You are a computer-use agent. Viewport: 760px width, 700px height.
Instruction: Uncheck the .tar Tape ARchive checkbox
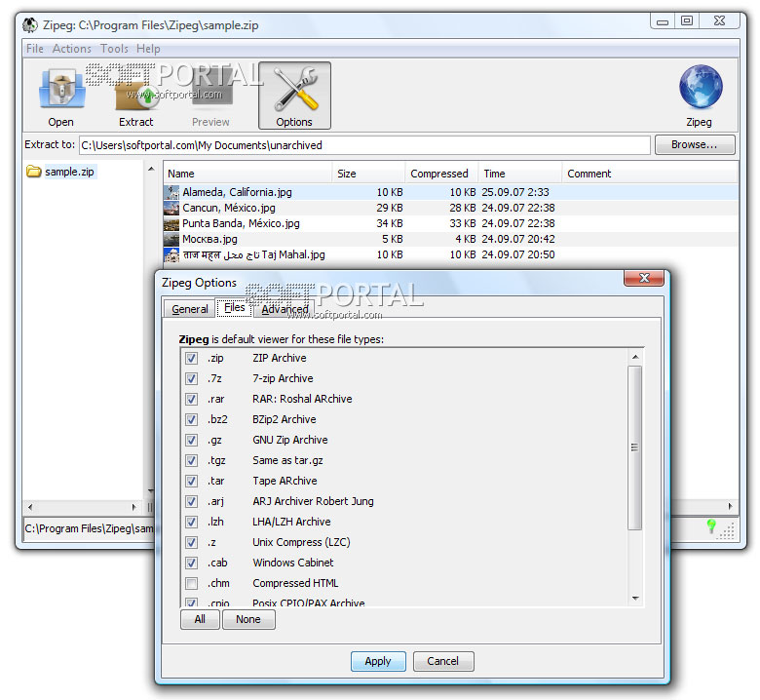[191, 481]
